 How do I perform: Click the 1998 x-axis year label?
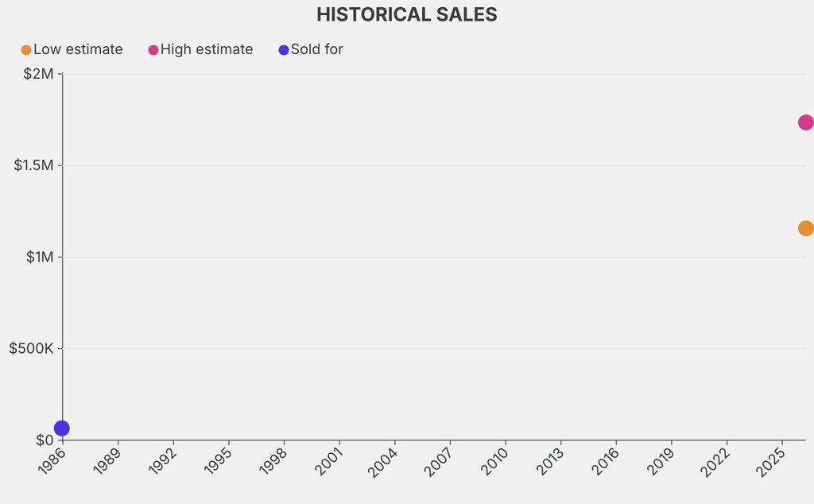tap(274, 461)
